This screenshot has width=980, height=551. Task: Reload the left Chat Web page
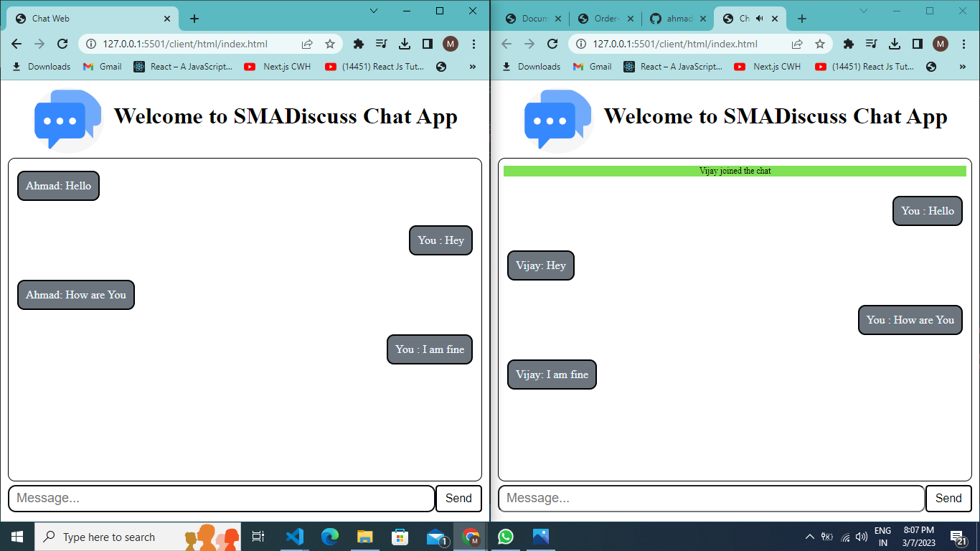coord(62,44)
